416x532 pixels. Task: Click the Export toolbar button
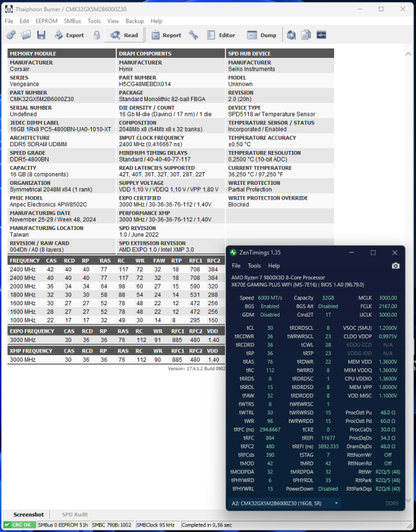(x=69, y=35)
